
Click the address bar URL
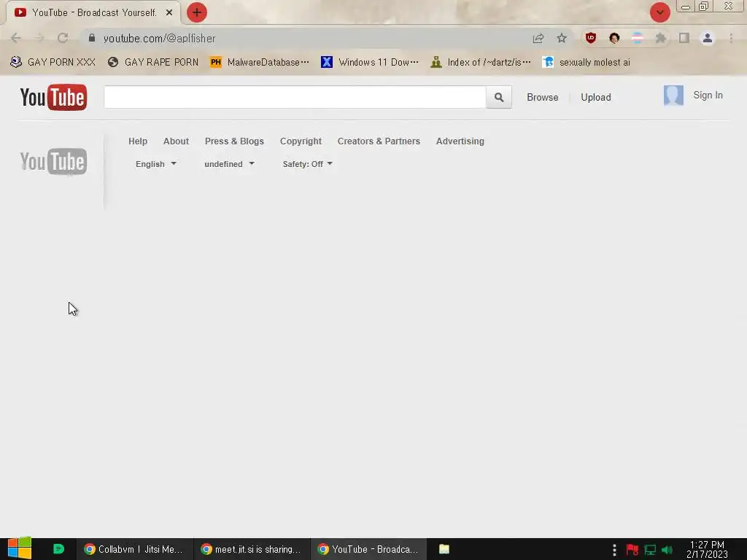(x=160, y=39)
